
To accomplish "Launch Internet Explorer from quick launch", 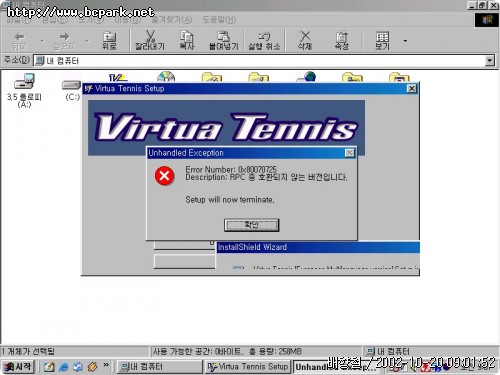I will 63,367.
